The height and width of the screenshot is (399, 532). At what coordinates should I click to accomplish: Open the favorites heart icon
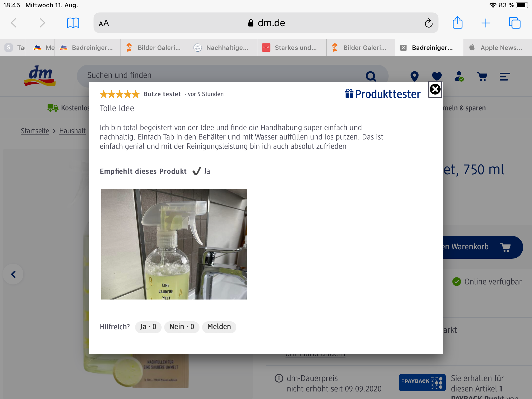pyautogui.click(x=437, y=76)
